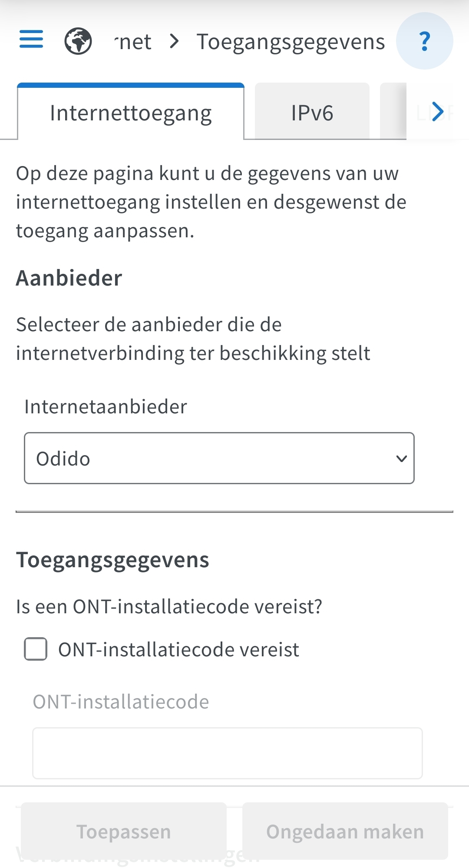This screenshot has height=868, width=469.
Task: Click the Ongedaan maken button
Action: tap(345, 831)
